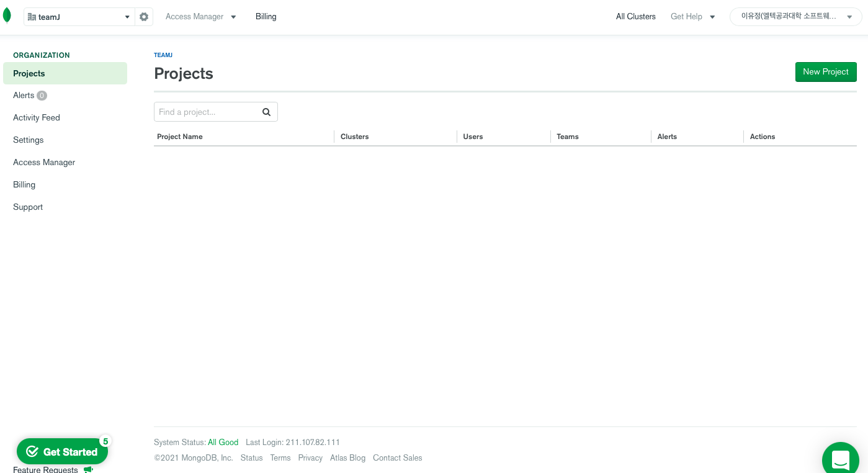Click the Alerts column header

pyautogui.click(x=667, y=137)
